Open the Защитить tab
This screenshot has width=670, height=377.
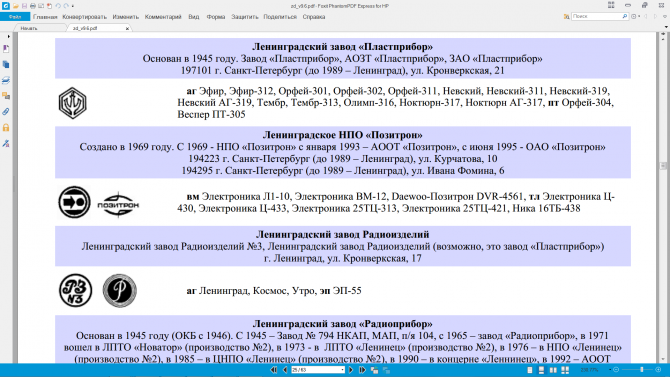(245, 17)
